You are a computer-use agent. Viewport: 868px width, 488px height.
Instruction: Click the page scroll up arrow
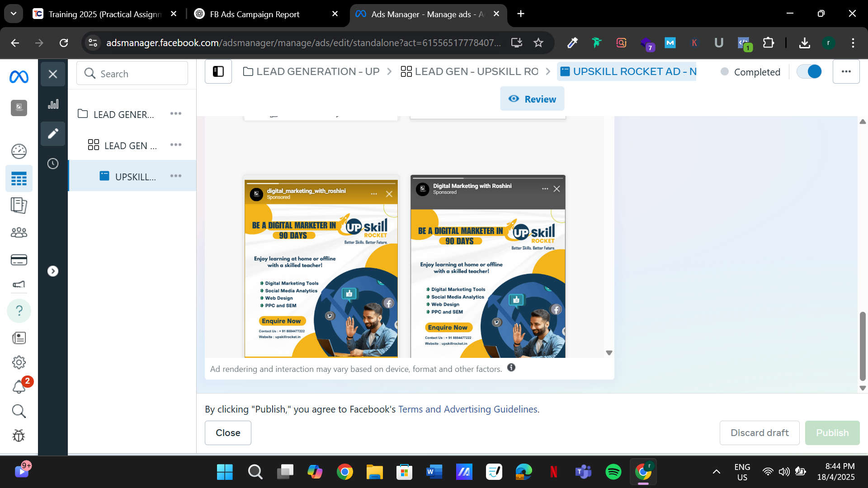[863, 122]
